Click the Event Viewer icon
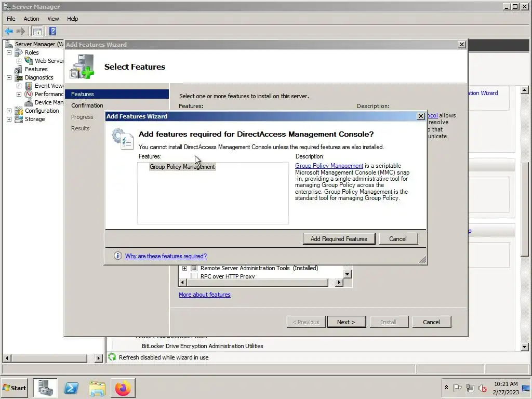 29,86
